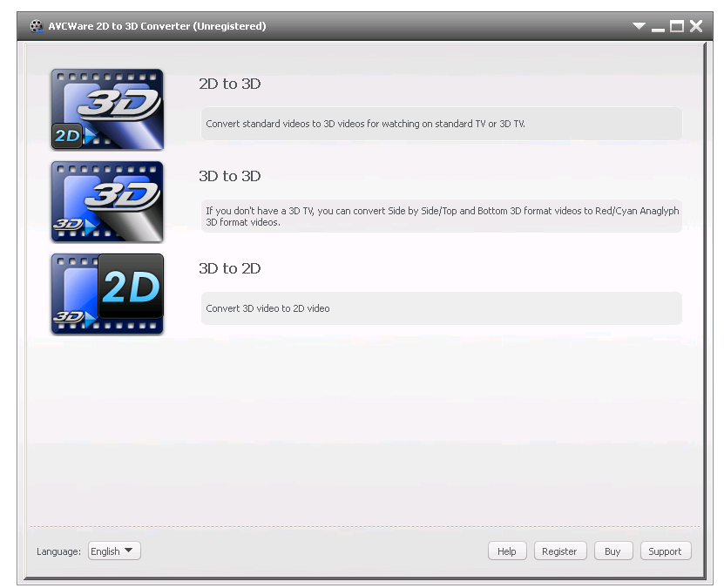
Task: Click the "Convert standard videos to 3D" description
Action: point(442,124)
